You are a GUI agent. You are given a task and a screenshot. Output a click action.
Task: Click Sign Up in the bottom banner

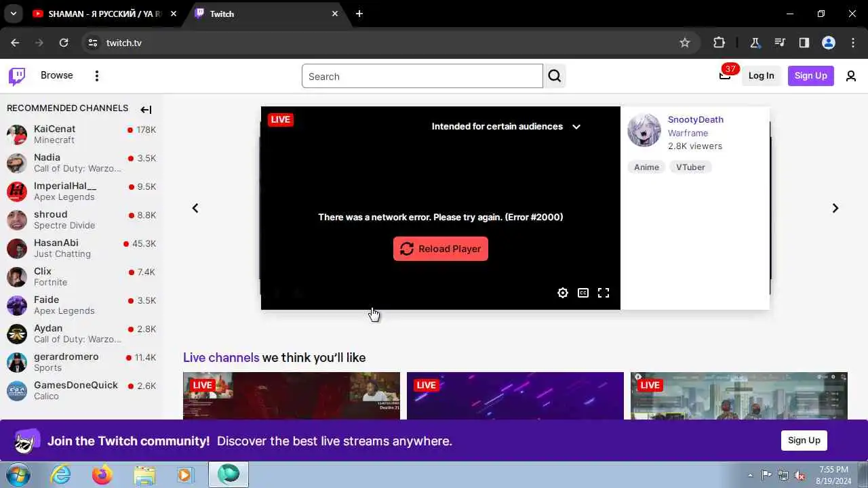pyautogui.click(x=804, y=441)
